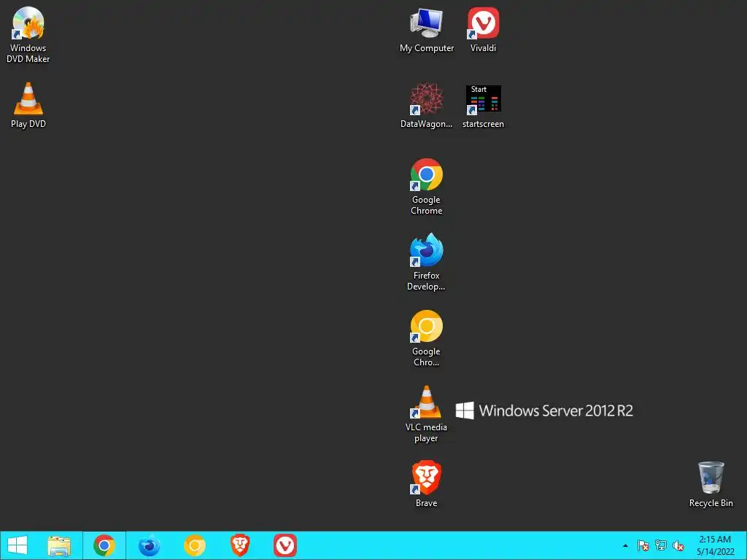Select the yellow Google Chrome Canary desktop shortcut

[x=426, y=338]
